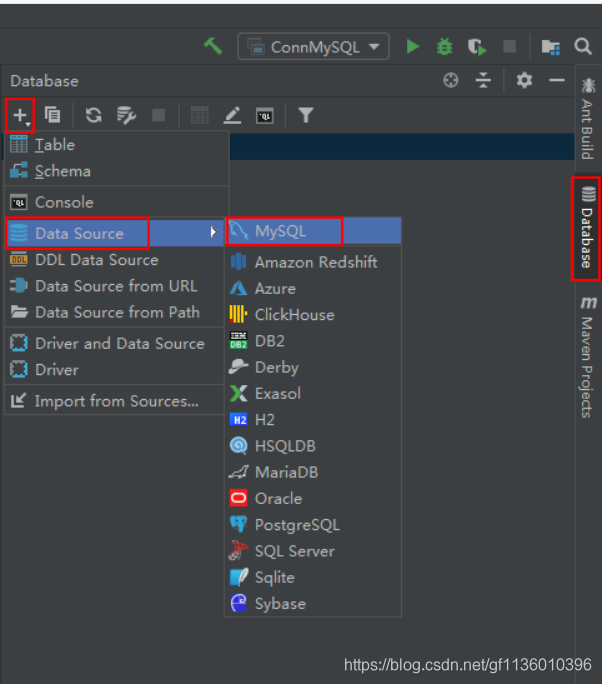Viewport: 602px width, 684px height.
Task: Click the Duplicate data source icon
Action: 53,115
